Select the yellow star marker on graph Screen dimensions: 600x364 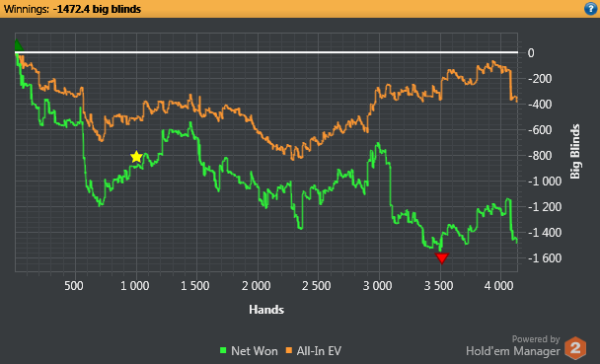tap(136, 157)
